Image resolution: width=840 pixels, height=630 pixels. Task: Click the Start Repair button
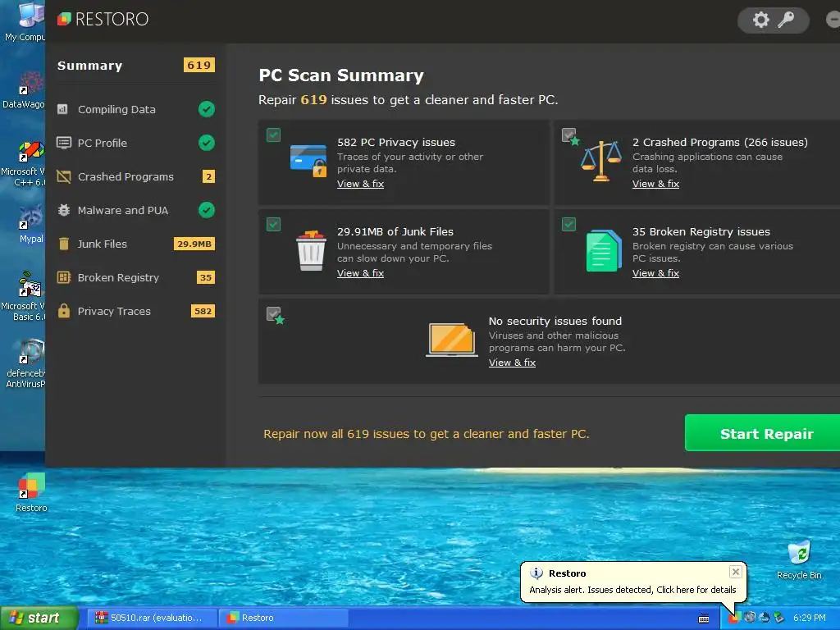[x=762, y=433]
